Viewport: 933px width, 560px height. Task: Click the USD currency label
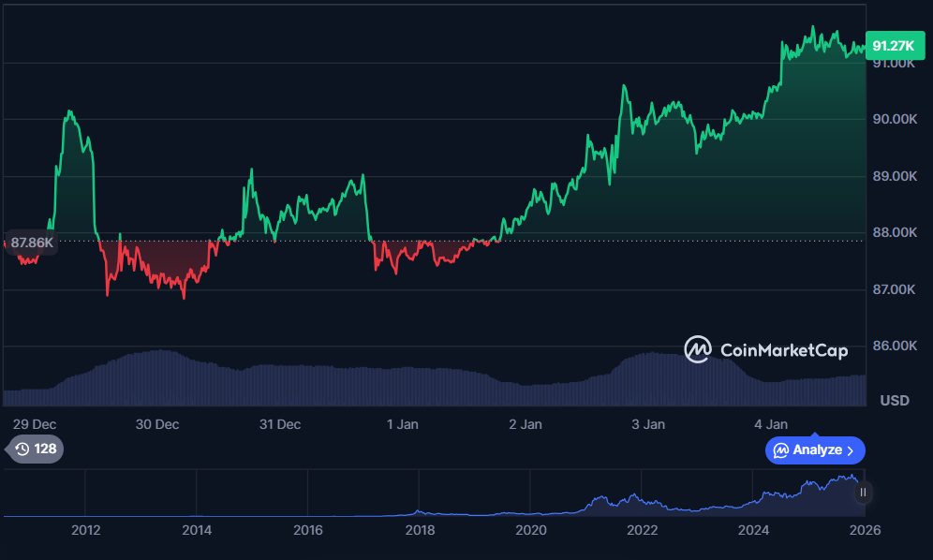(894, 401)
